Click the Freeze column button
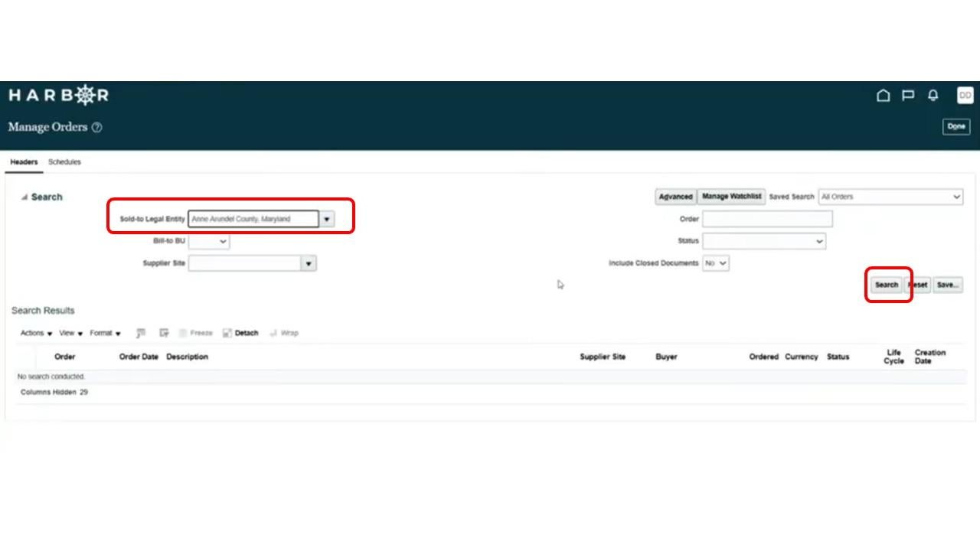This screenshot has width=980, height=551. point(196,333)
